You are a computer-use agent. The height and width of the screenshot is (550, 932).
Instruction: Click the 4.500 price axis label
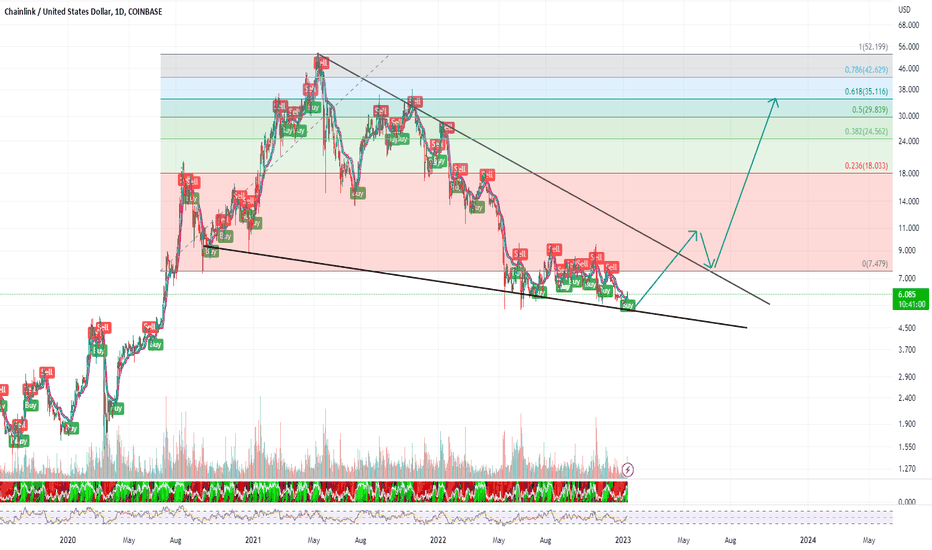[x=907, y=328]
